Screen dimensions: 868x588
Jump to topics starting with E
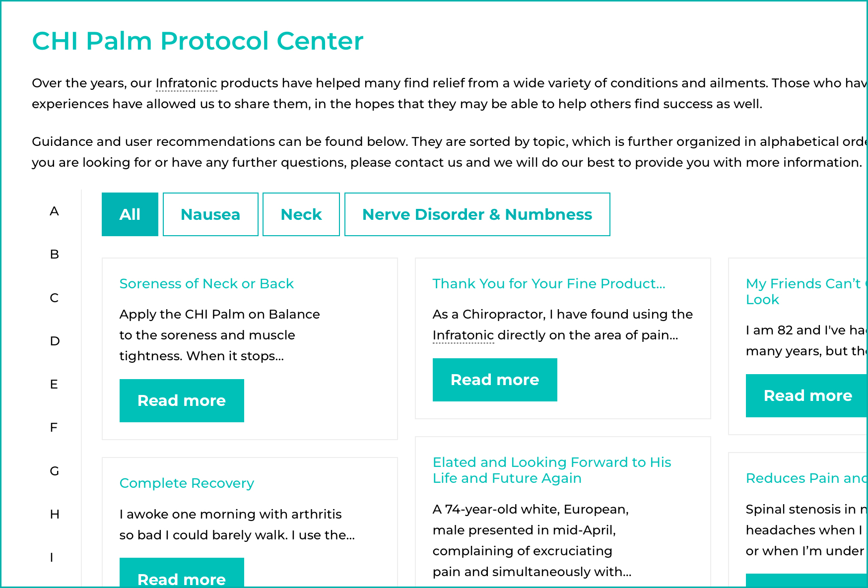(54, 384)
